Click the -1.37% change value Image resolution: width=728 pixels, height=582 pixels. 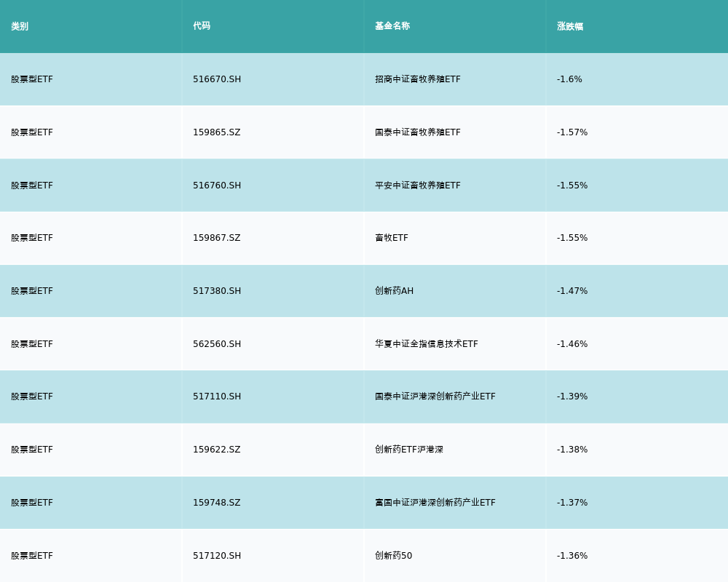click(x=572, y=503)
